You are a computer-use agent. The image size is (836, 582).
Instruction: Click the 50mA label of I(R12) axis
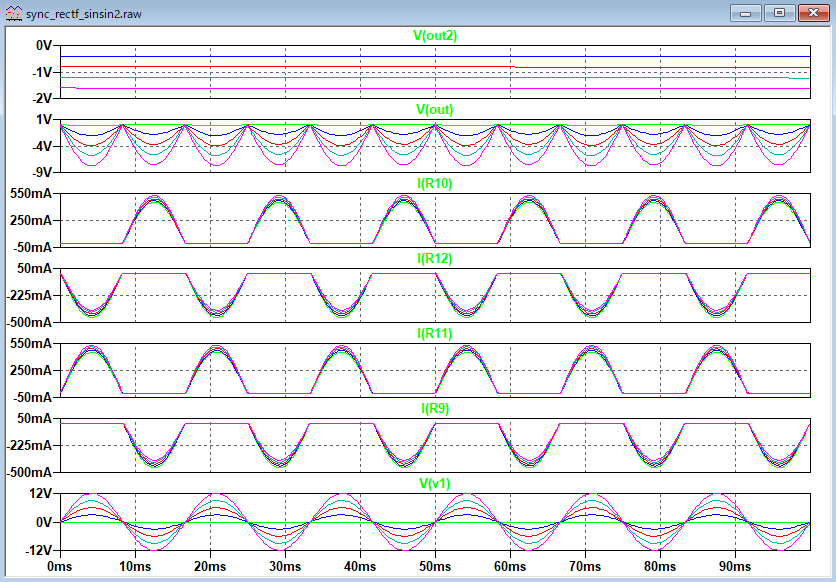click(x=34, y=269)
